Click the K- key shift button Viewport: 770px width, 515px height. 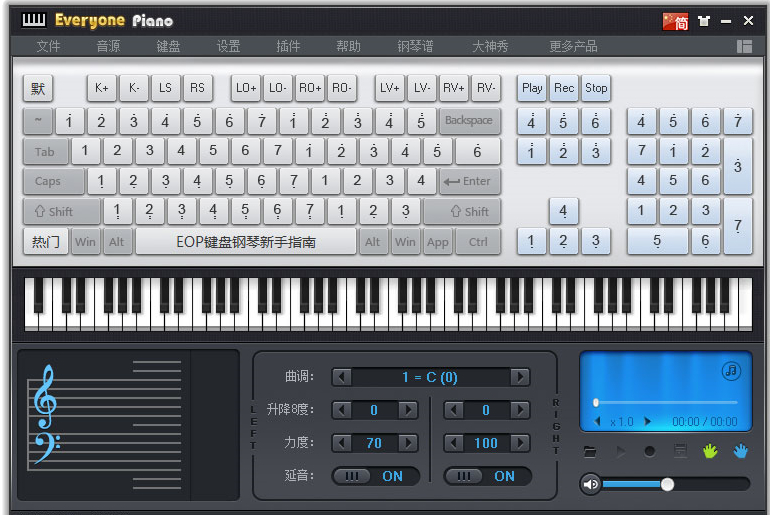[134, 88]
